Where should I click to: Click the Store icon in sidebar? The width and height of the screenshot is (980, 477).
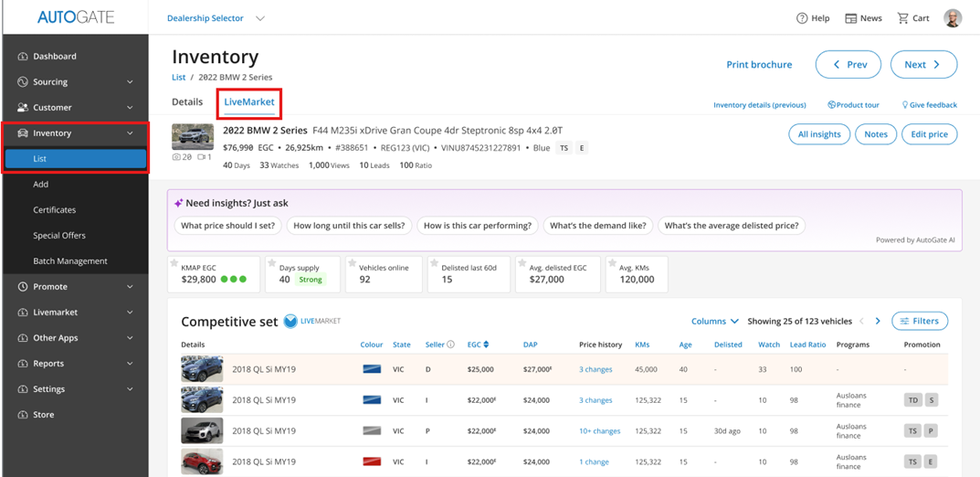coord(23,415)
